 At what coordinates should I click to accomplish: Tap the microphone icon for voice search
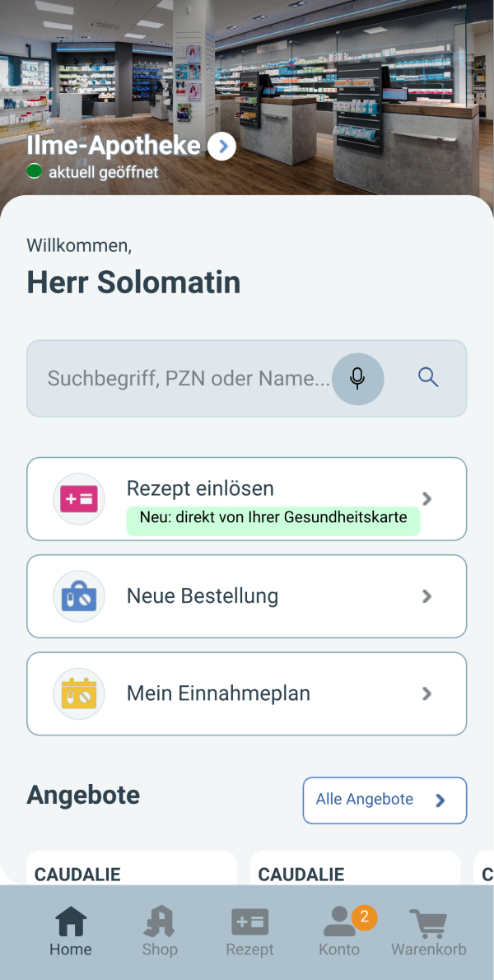pyautogui.click(x=358, y=378)
